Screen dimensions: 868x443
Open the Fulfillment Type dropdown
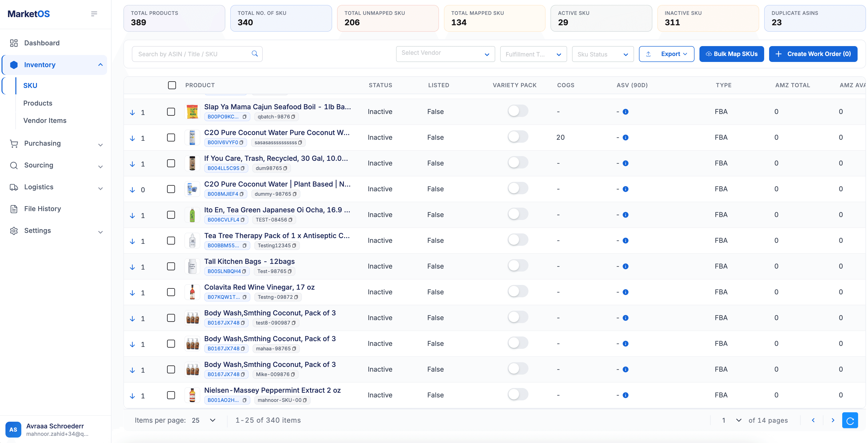click(533, 54)
